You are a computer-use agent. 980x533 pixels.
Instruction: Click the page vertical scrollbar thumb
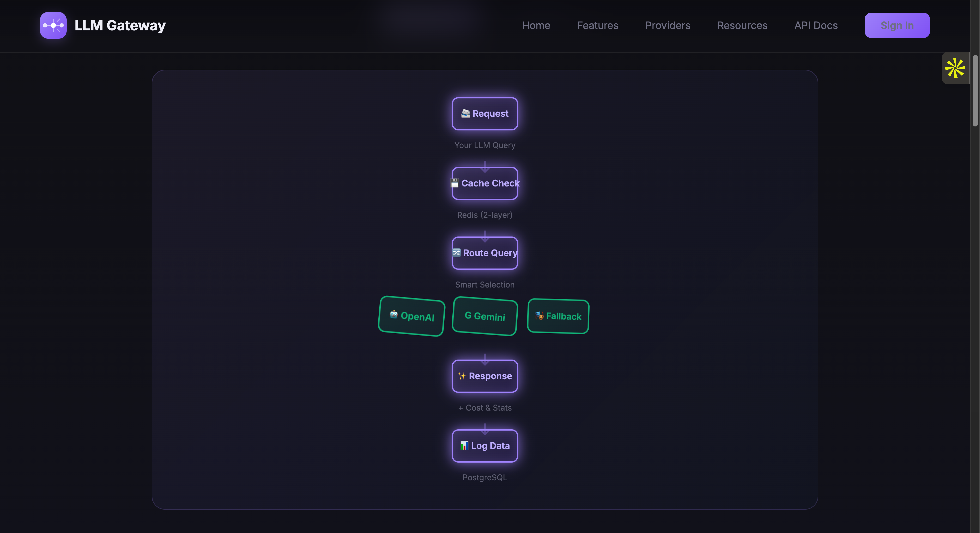pyautogui.click(x=975, y=91)
